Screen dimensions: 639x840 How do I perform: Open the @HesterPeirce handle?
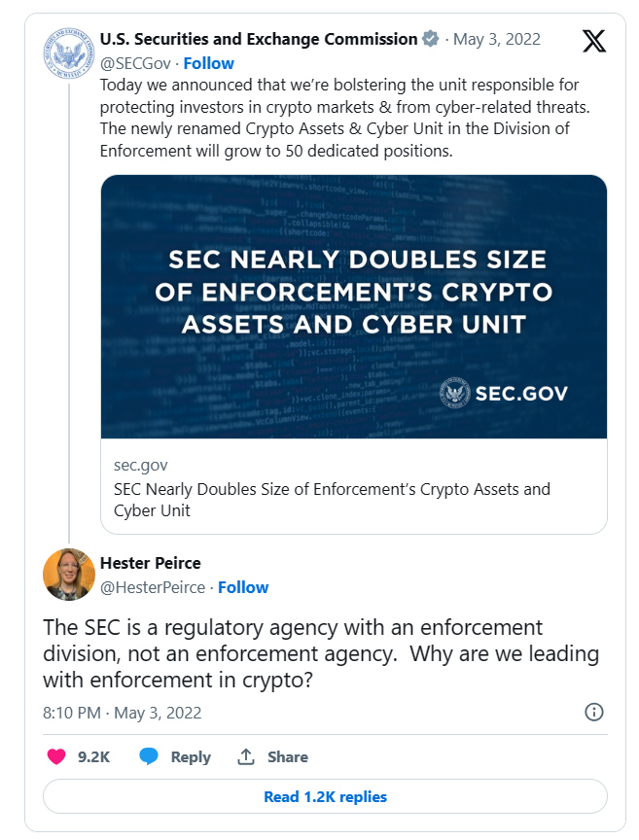click(153, 587)
